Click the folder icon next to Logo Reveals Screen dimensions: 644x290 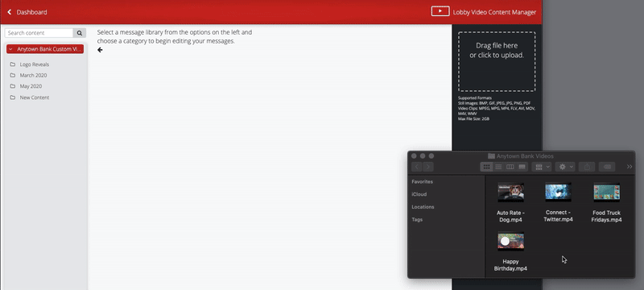click(x=13, y=64)
